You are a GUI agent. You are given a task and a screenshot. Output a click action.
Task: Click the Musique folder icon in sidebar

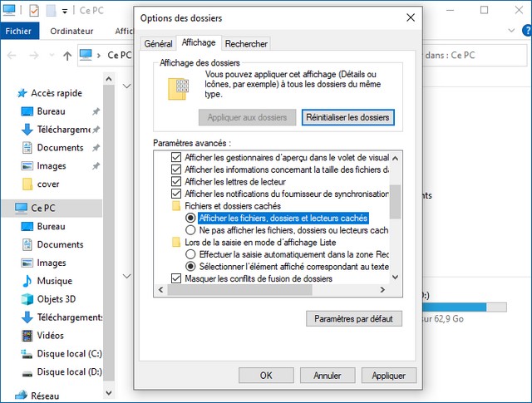(x=27, y=281)
